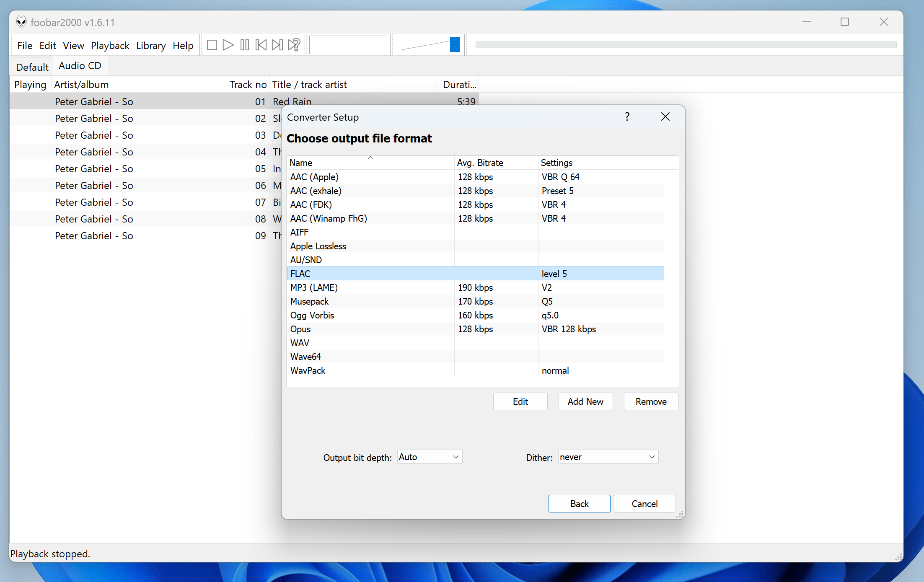Click the Edit preset button

click(x=520, y=401)
